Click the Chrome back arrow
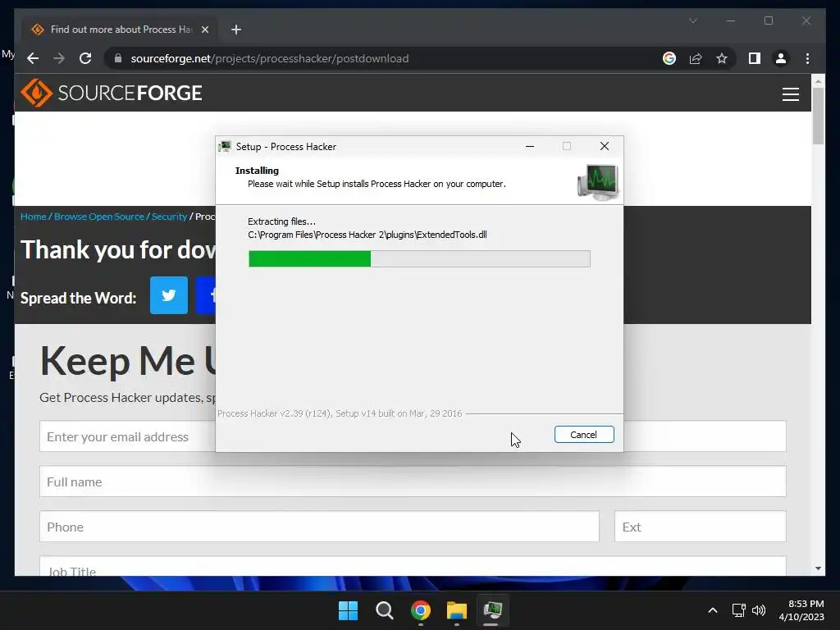840x630 pixels. 33,58
